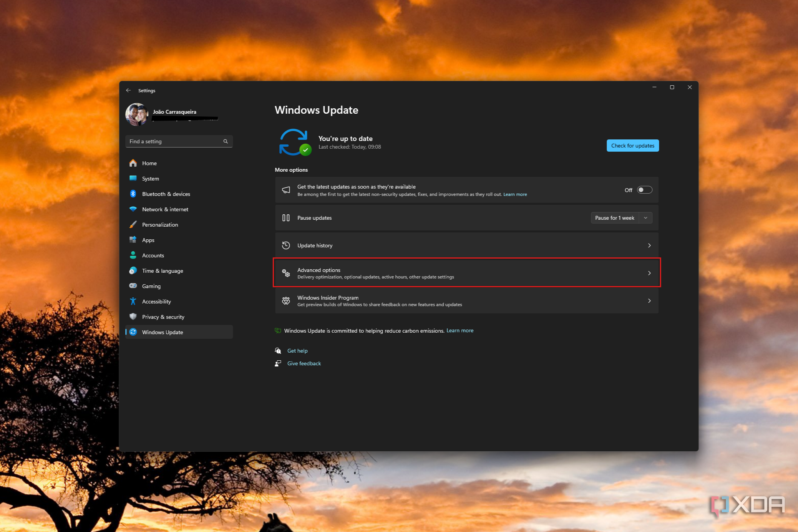This screenshot has height=532, width=798.
Task: Select Windows Update label in sidebar
Action: point(163,332)
